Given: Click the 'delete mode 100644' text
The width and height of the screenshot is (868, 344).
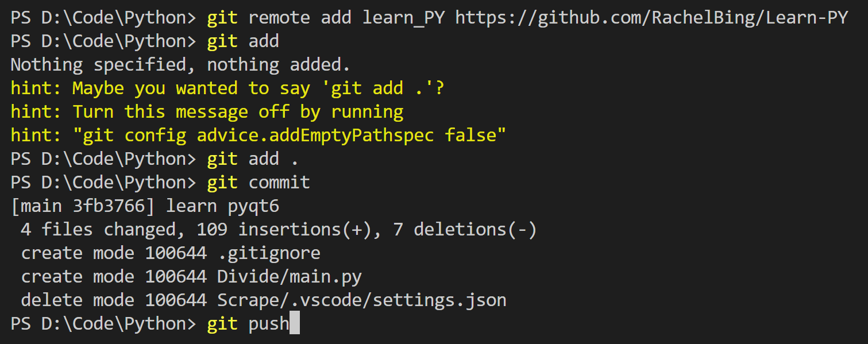Looking at the screenshot, I should tap(114, 300).
